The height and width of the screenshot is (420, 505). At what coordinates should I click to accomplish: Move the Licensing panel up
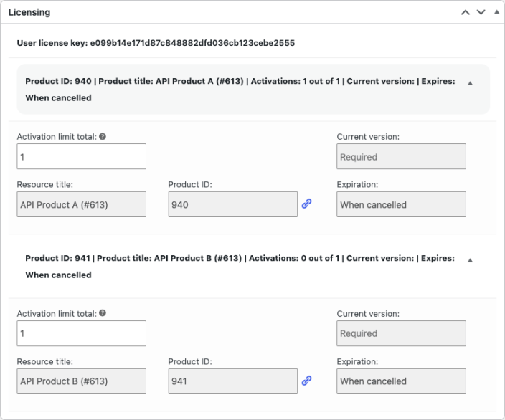pyautogui.click(x=465, y=13)
